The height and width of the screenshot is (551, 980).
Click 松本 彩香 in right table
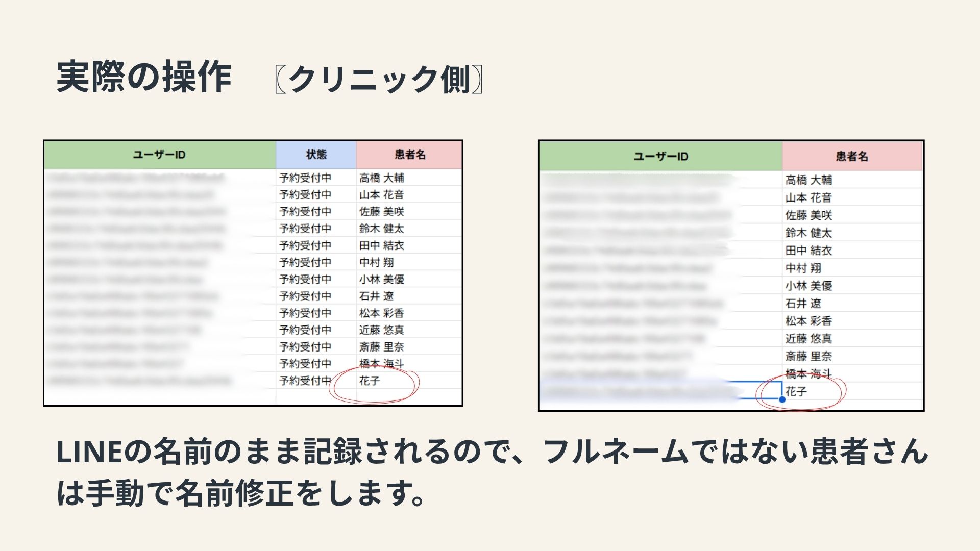coord(808,321)
